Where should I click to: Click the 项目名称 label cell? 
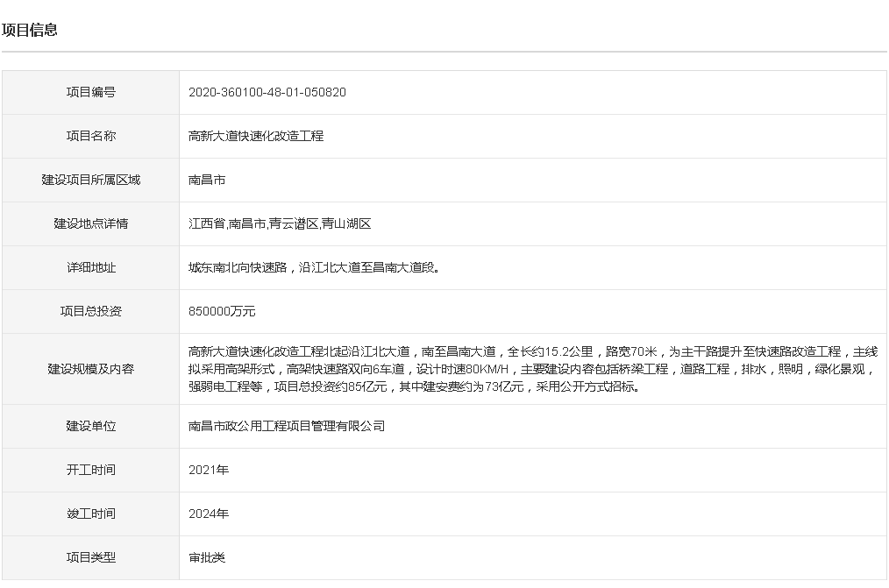pos(90,136)
